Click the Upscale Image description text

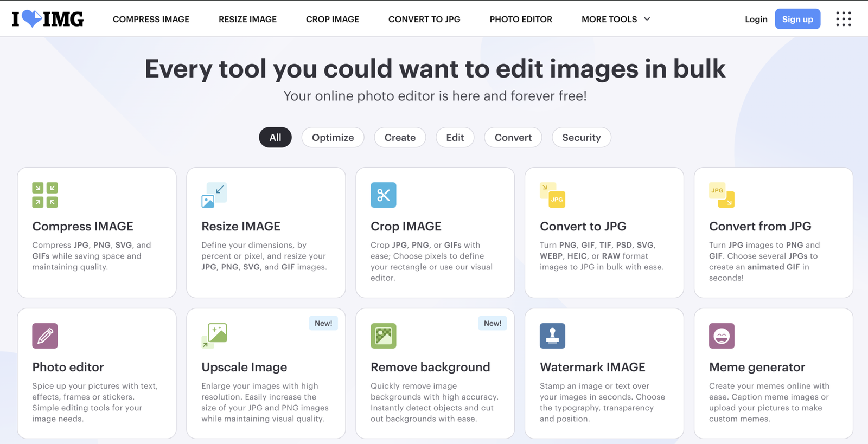tap(265, 402)
